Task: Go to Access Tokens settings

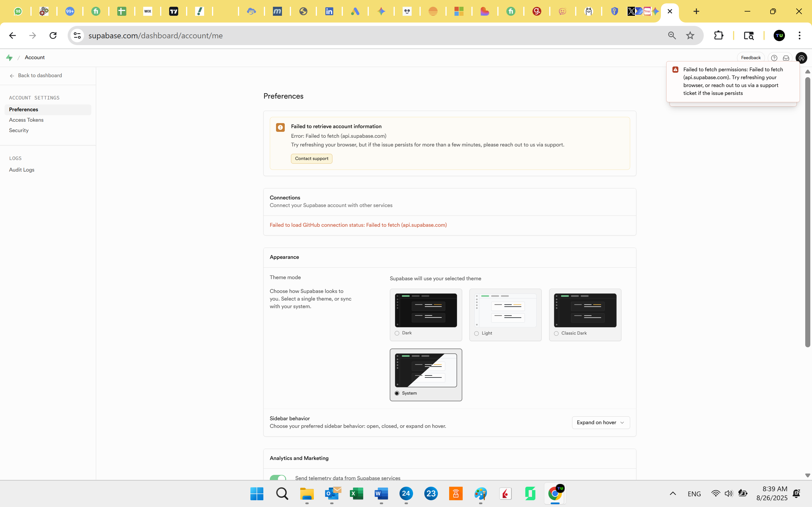Action: pos(26,120)
